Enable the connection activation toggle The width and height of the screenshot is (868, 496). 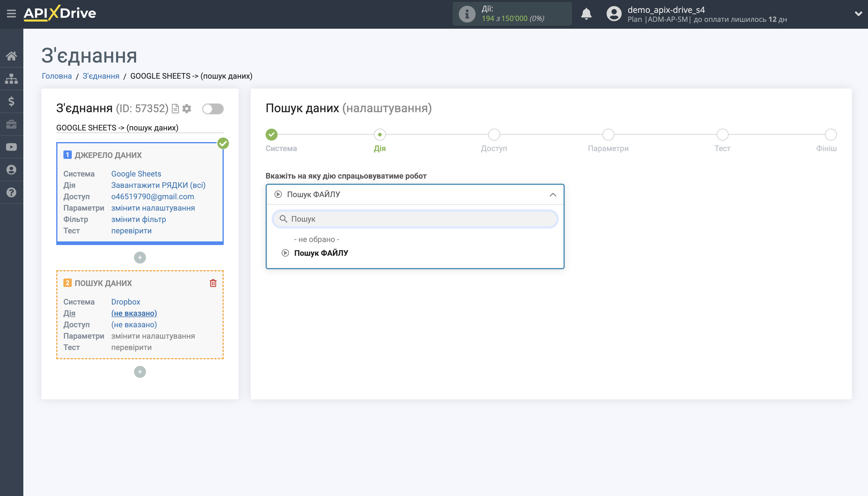pos(213,108)
